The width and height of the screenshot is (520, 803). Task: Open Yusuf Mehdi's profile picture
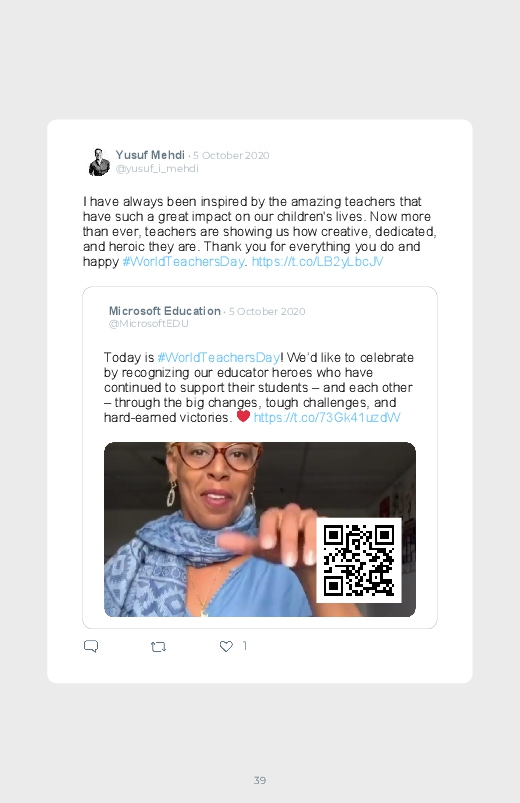pyautogui.click(x=99, y=162)
